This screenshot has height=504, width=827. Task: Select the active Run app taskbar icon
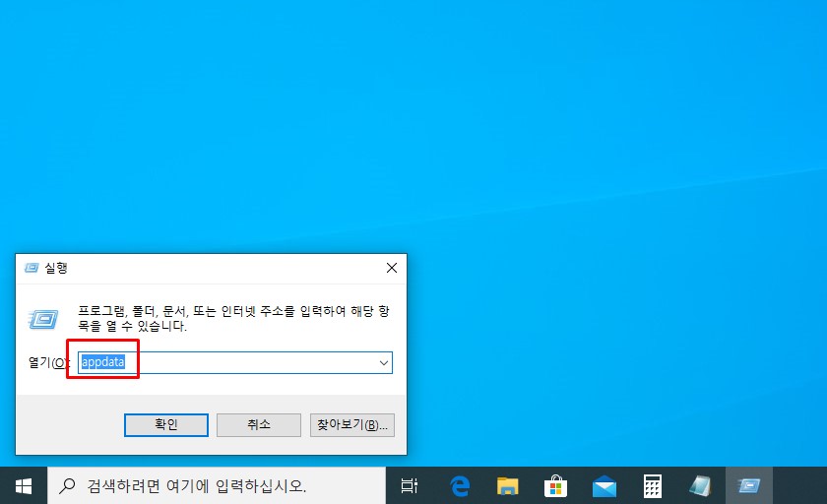pyautogui.click(x=749, y=485)
